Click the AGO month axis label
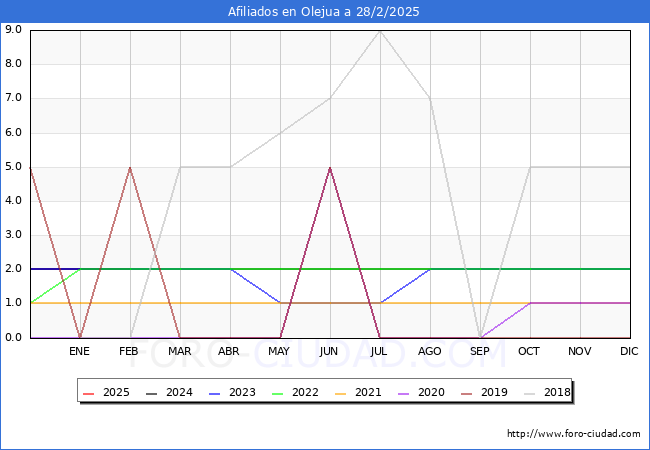Screen dimensions: 650x450 point(429,351)
